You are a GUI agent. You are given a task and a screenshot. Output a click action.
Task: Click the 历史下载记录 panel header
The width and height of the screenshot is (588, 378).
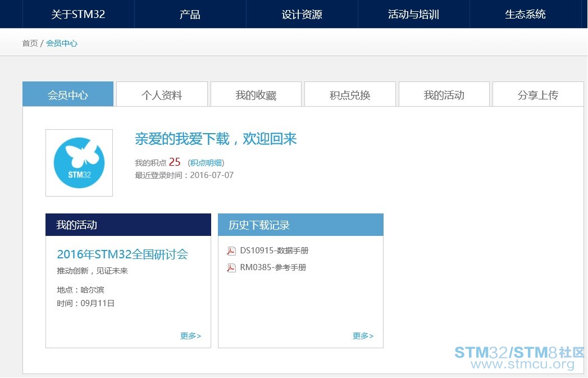[301, 225]
